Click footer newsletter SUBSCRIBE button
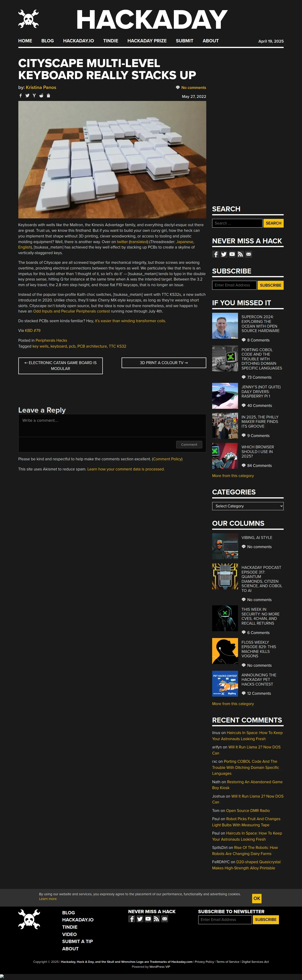The height and width of the screenshot is (980, 302). tap(266, 920)
